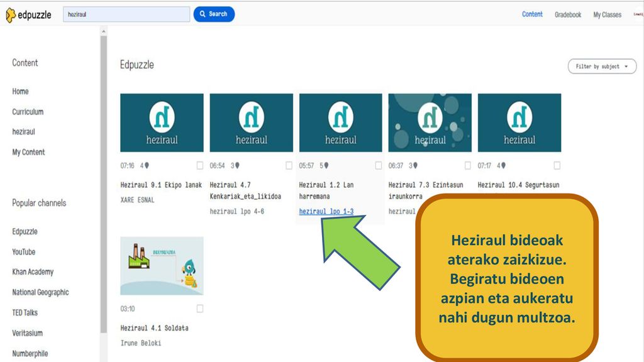
Task: Click the 05:57 duration text
Action: coord(306,166)
